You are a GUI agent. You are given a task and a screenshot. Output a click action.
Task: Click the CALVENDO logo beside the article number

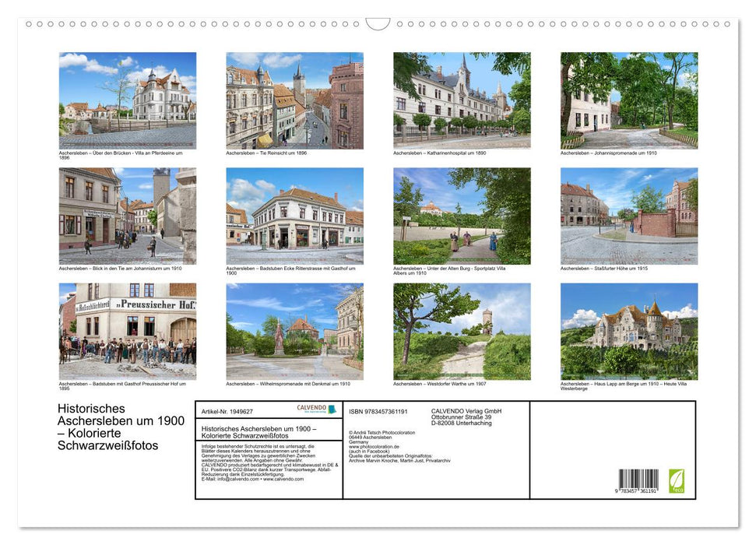tap(310, 409)
